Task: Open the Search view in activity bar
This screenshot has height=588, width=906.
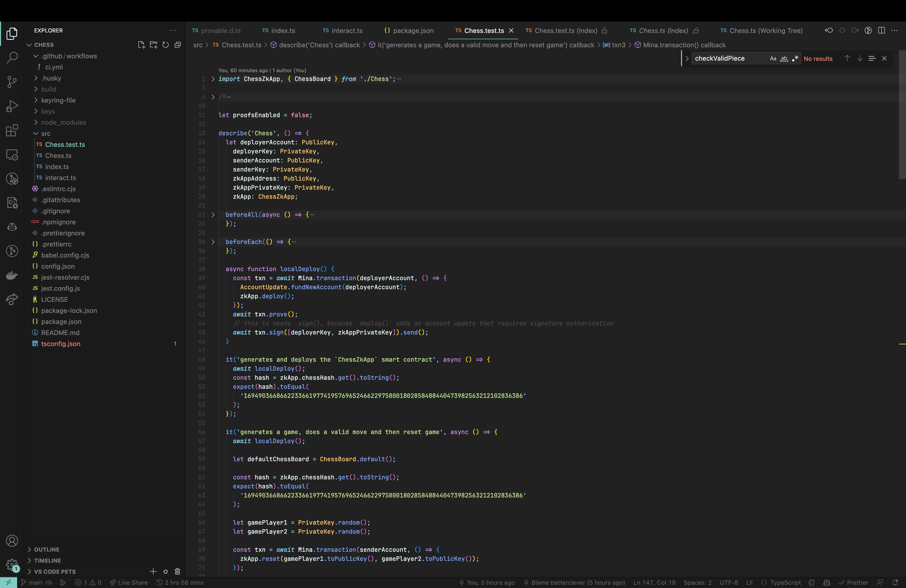Action: click(x=12, y=57)
